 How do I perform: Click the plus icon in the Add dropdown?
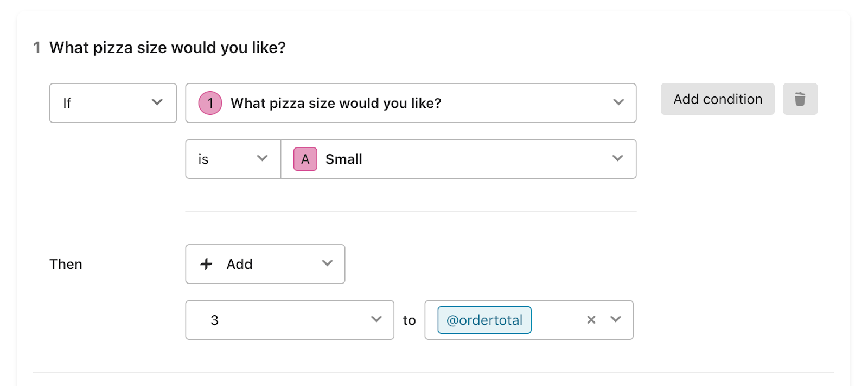coord(206,264)
